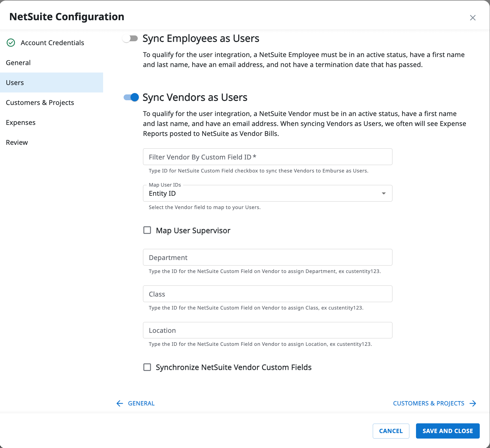Check Synchronize NetSuite Vendor Custom Fields
The width and height of the screenshot is (490, 448).
point(147,367)
